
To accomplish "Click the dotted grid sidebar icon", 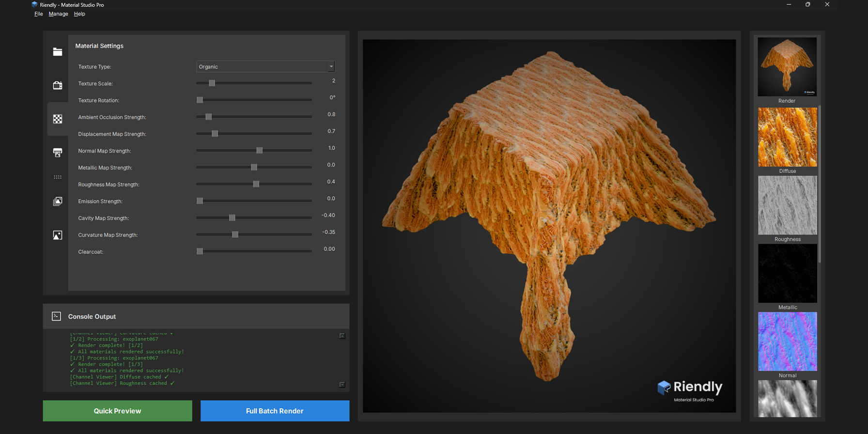I will point(58,177).
